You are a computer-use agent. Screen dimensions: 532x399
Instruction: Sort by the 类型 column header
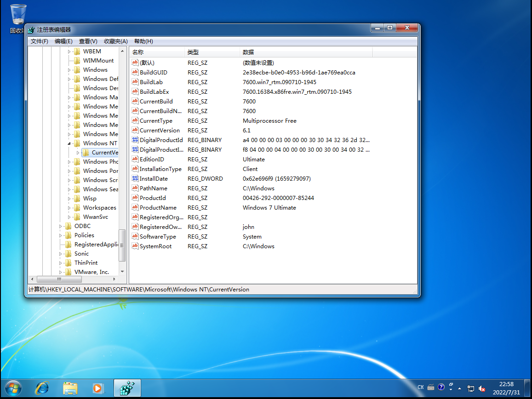point(212,52)
